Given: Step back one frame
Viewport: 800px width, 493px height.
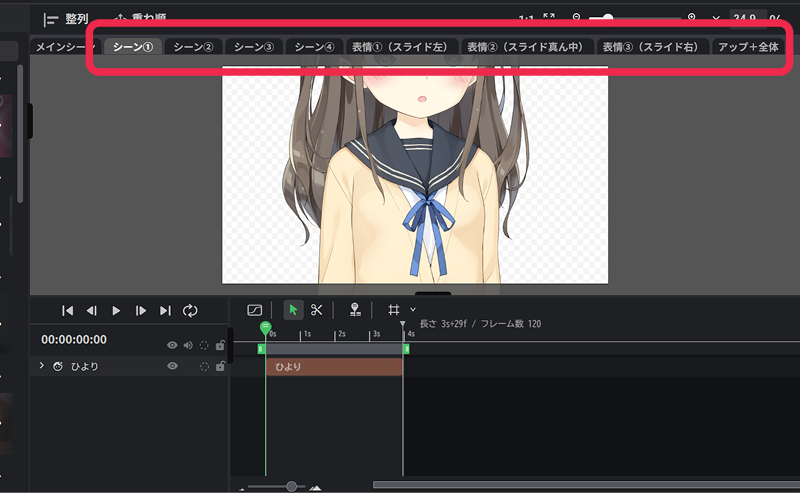Looking at the screenshot, I should click(91, 311).
